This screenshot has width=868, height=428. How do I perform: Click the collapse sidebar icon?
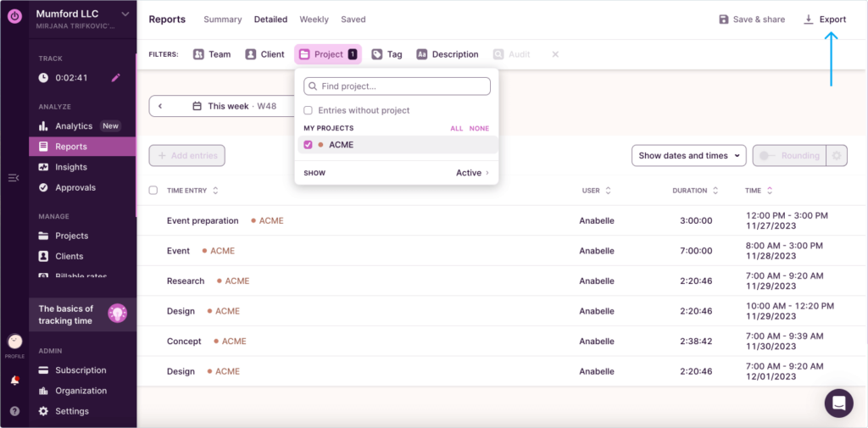tap(14, 178)
